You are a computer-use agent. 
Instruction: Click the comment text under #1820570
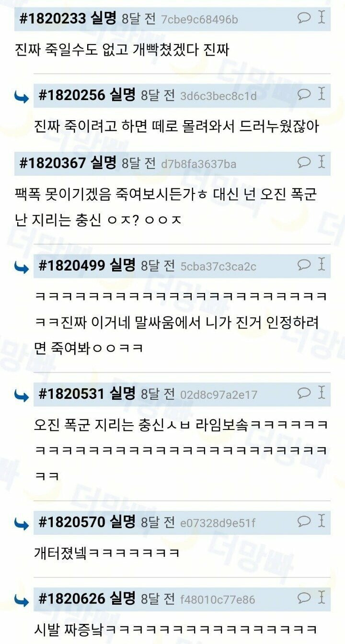pos(107,553)
